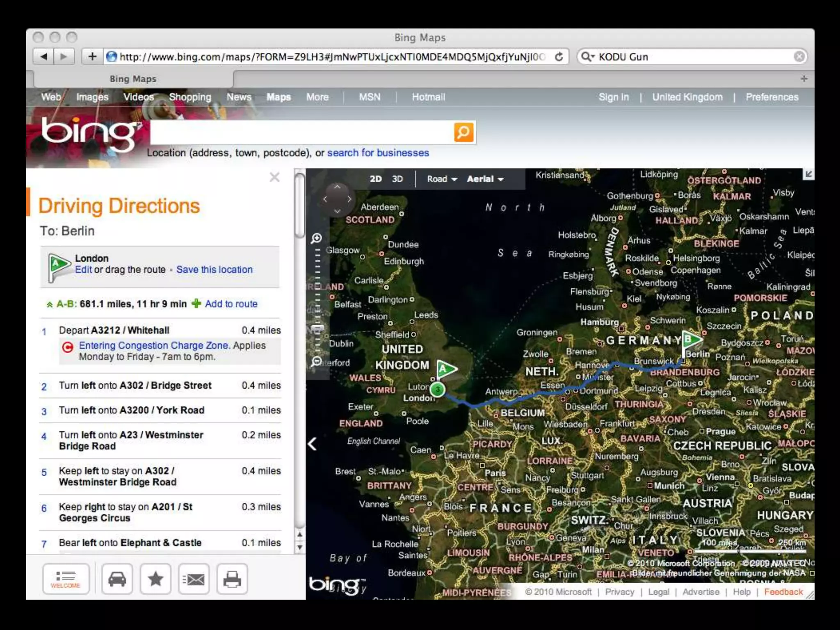Click the Save this location link
The width and height of the screenshot is (840, 630).
214,269
